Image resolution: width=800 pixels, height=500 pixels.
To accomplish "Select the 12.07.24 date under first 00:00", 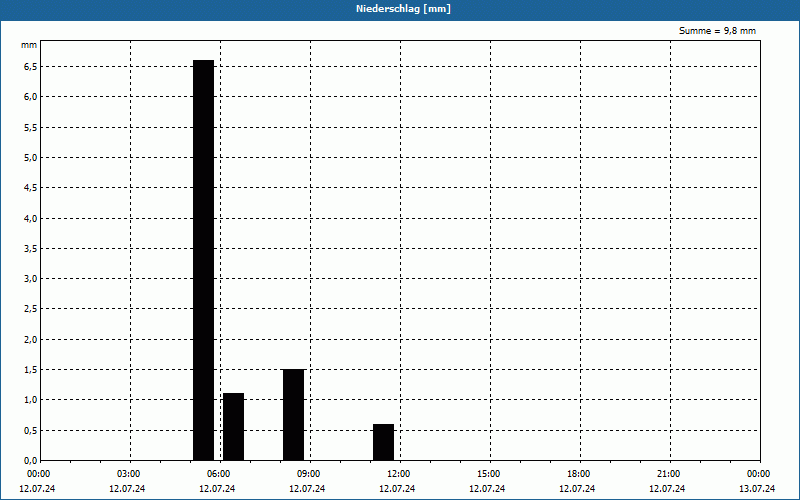I will click(x=37, y=489).
